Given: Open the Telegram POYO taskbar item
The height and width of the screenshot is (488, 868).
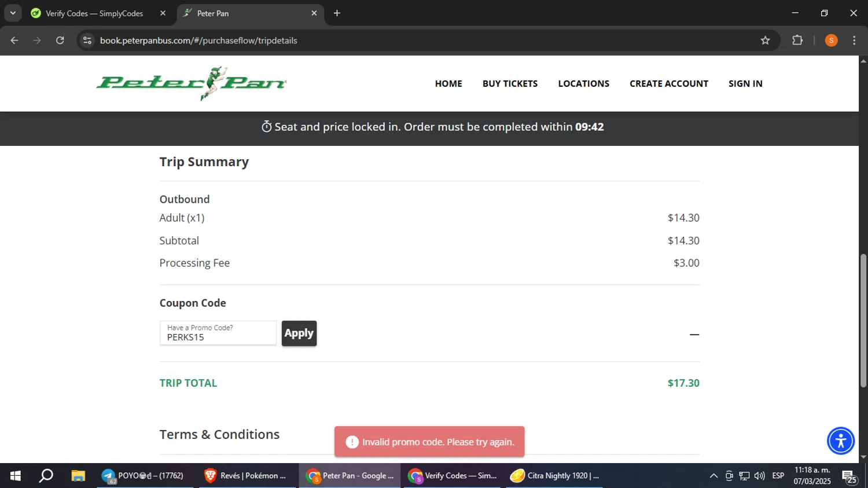Looking at the screenshot, I should point(145,476).
